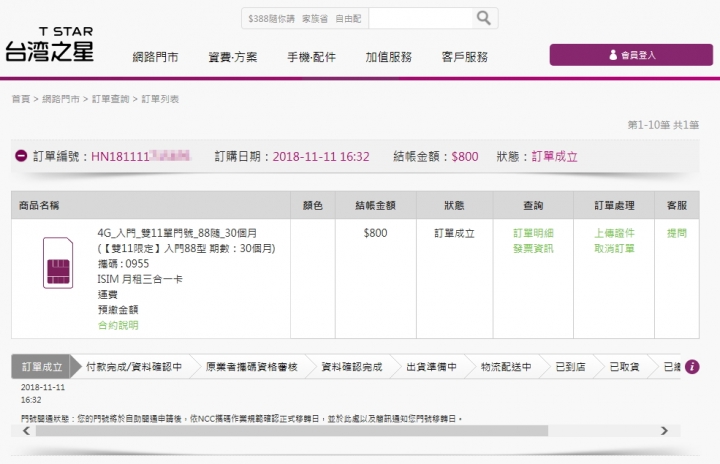Select the 物流配送中 progress step

click(x=506, y=367)
